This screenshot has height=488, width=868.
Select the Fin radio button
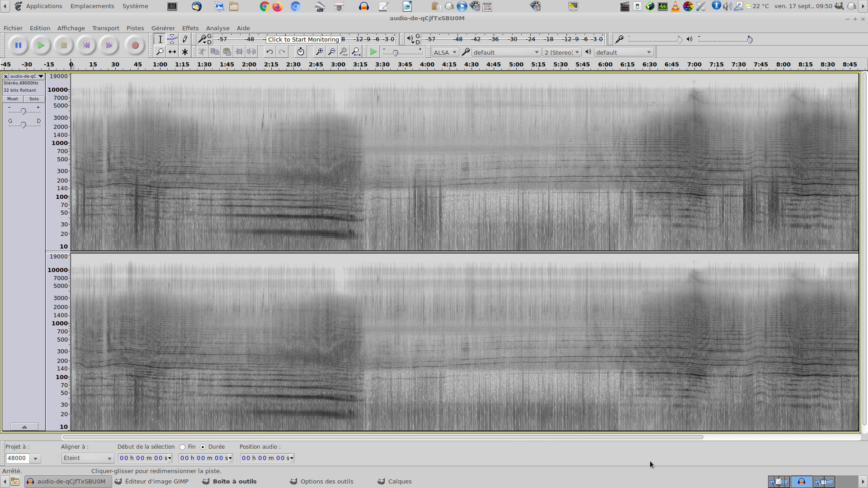[183, 447]
